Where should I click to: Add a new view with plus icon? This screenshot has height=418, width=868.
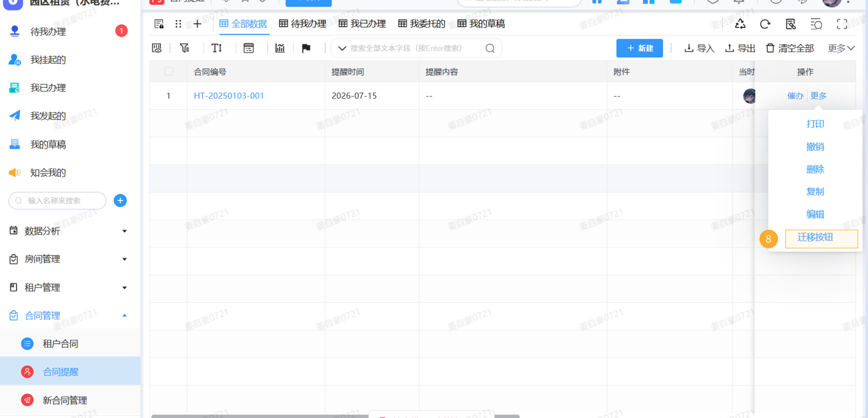point(197,24)
